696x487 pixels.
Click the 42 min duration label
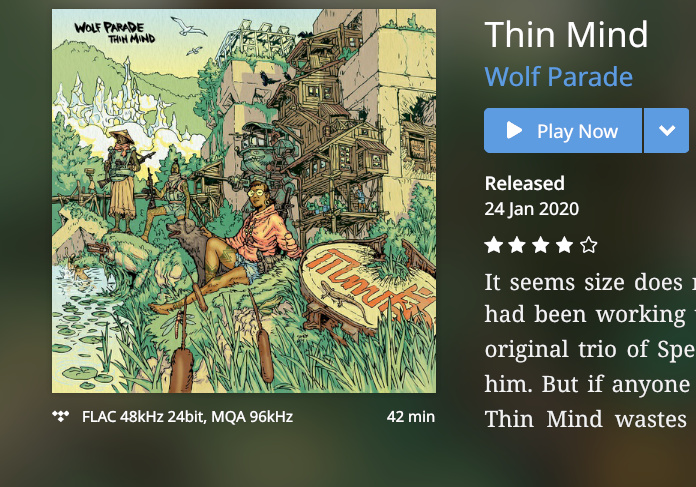411,417
